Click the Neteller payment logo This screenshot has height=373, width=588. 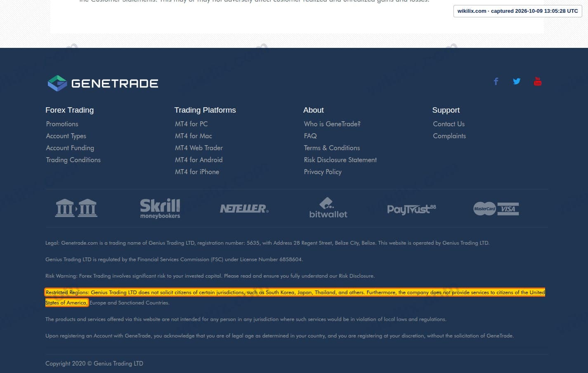244,209
